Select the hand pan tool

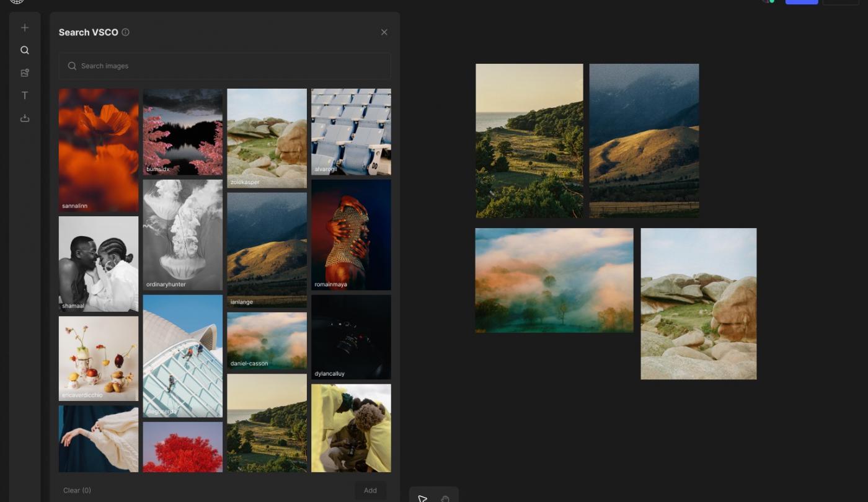(445, 498)
